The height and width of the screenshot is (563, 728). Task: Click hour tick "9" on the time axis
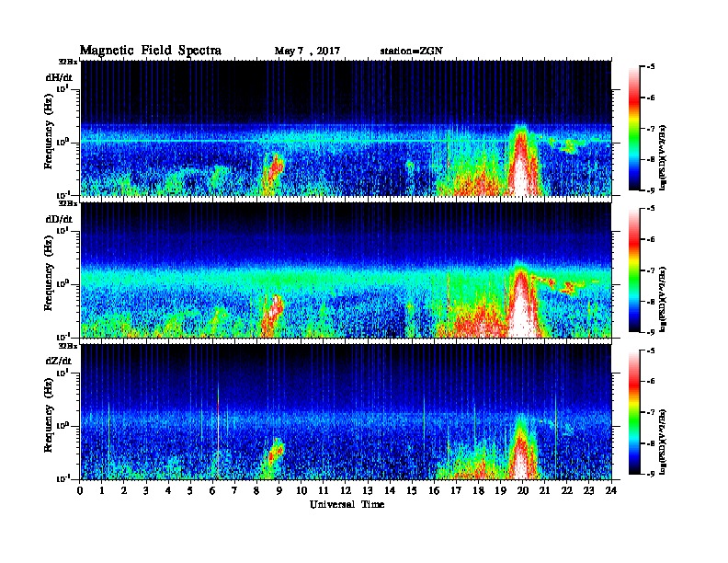click(279, 491)
